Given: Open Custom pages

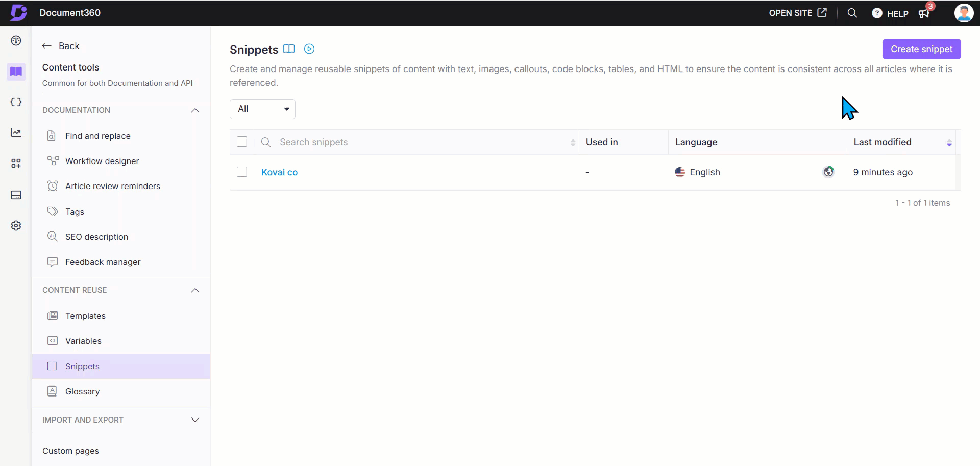Looking at the screenshot, I should click(70, 451).
